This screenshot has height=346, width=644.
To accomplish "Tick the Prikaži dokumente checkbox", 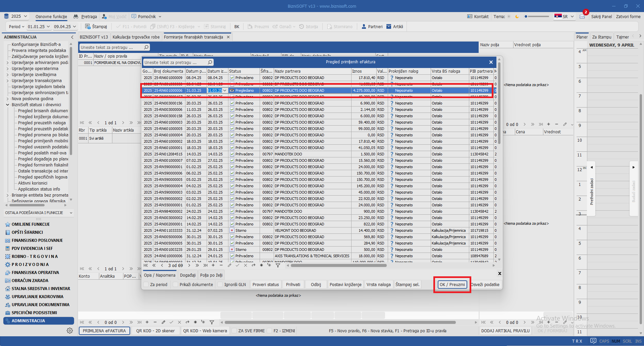I will click(x=175, y=284).
